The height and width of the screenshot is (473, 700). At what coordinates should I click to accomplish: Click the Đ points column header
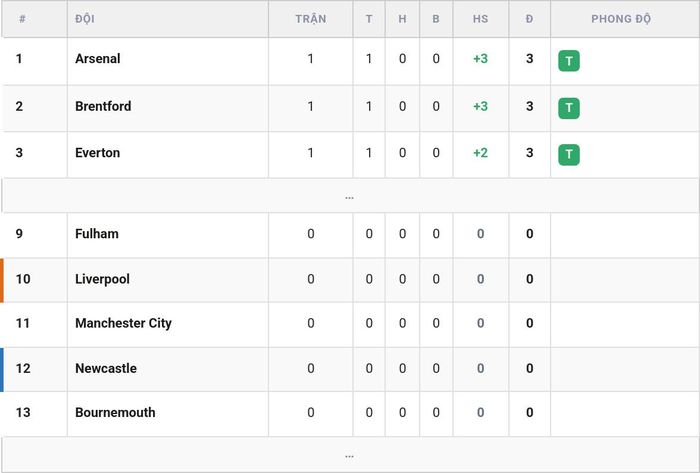[529, 19]
